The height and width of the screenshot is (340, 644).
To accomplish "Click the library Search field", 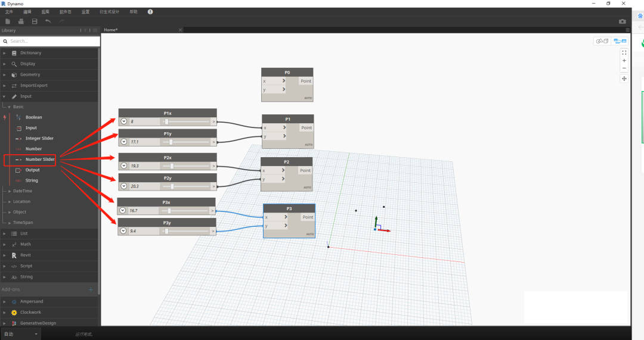I will [x=50, y=41].
